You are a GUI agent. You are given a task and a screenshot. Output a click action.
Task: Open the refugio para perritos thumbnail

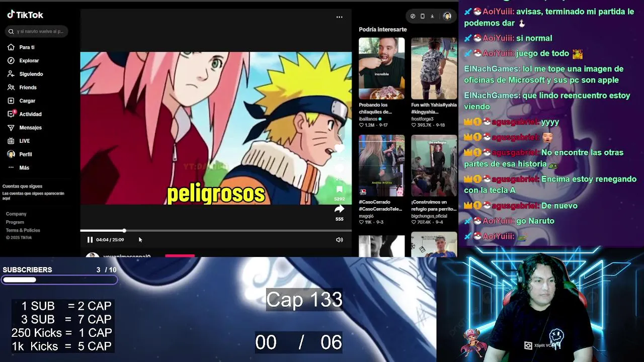coord(434,165)
